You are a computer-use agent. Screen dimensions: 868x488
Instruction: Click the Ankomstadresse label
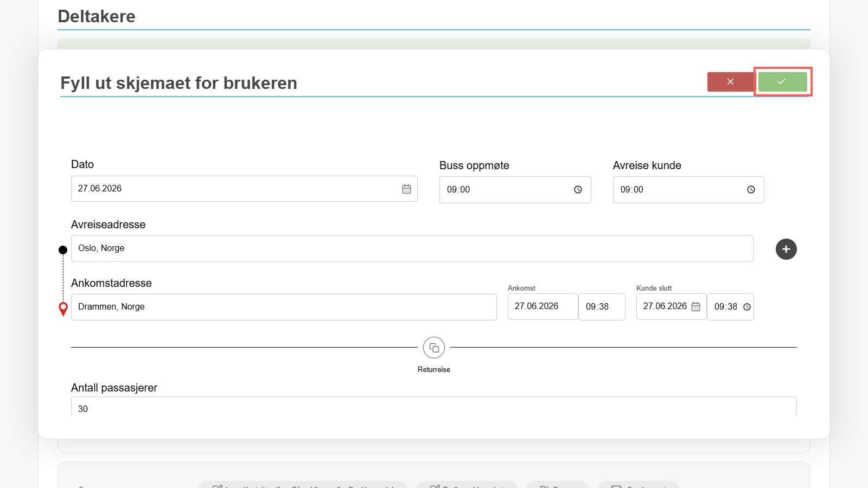point(111,283)
